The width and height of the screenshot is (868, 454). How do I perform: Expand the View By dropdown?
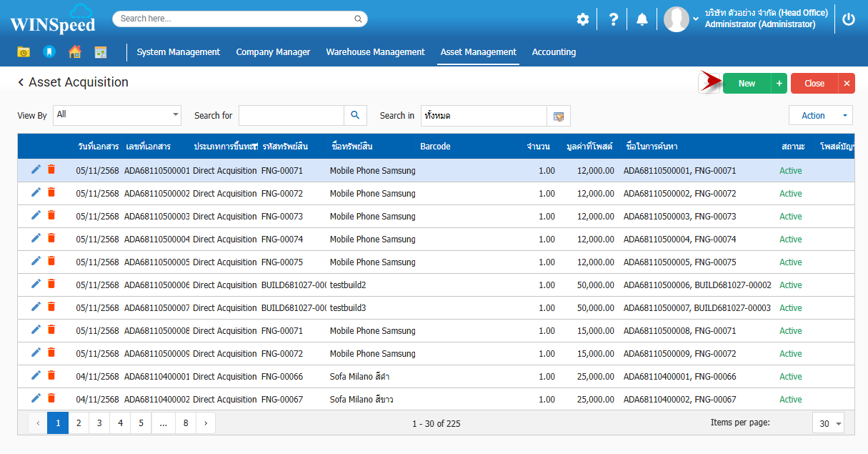118,114
